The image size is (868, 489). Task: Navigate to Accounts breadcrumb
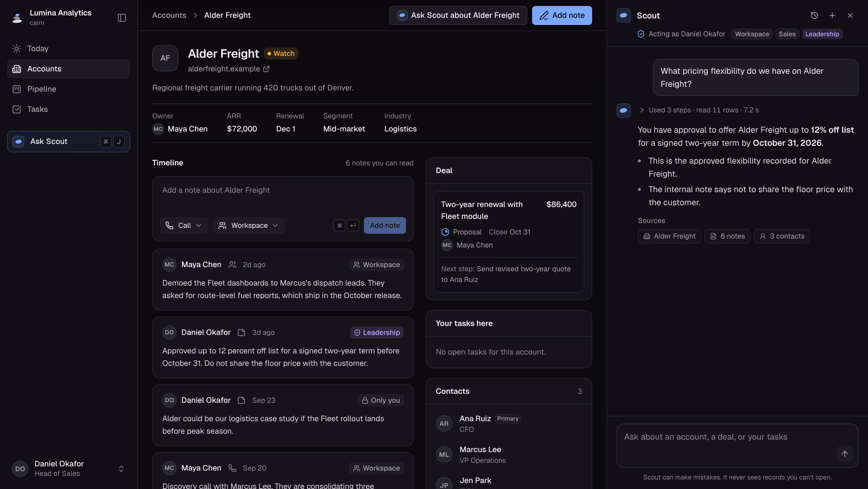click(x=169, y=15)
